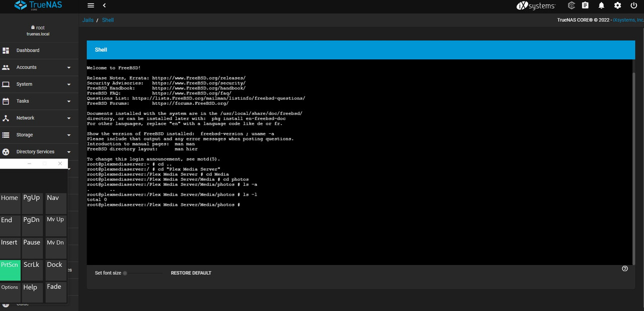Viewport: 644px width, 311px height.
Task: Click the Nav key on the on-screen keyboard
Action: (55, 203)
